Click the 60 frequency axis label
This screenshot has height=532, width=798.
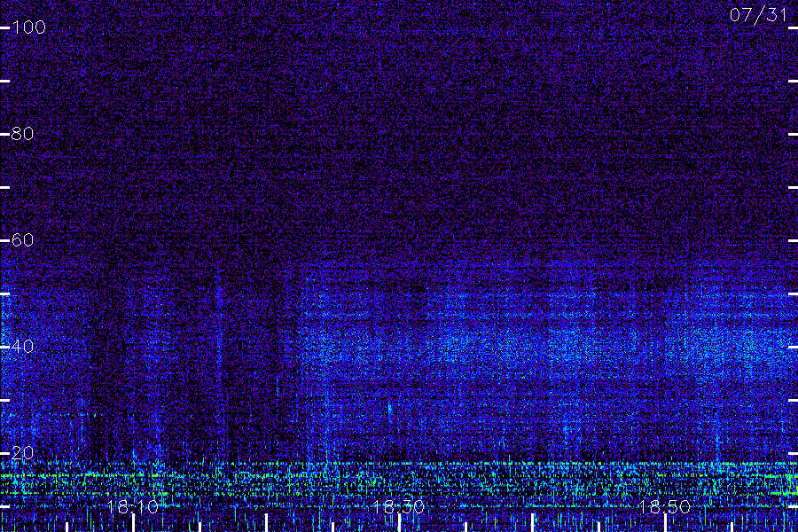tap(22, 239)
